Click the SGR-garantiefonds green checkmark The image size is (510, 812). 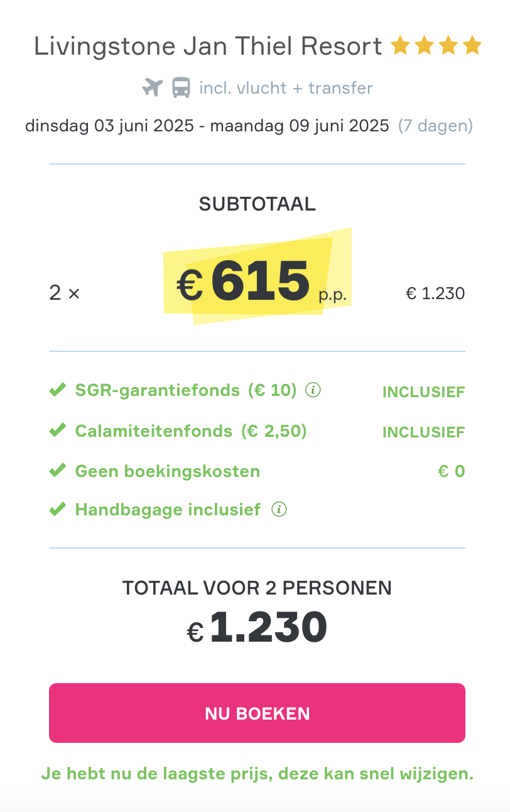pos(58,390)
